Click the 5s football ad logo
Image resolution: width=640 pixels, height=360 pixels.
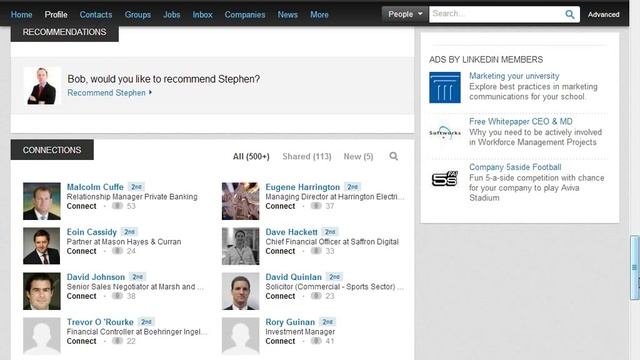(444, 179)
